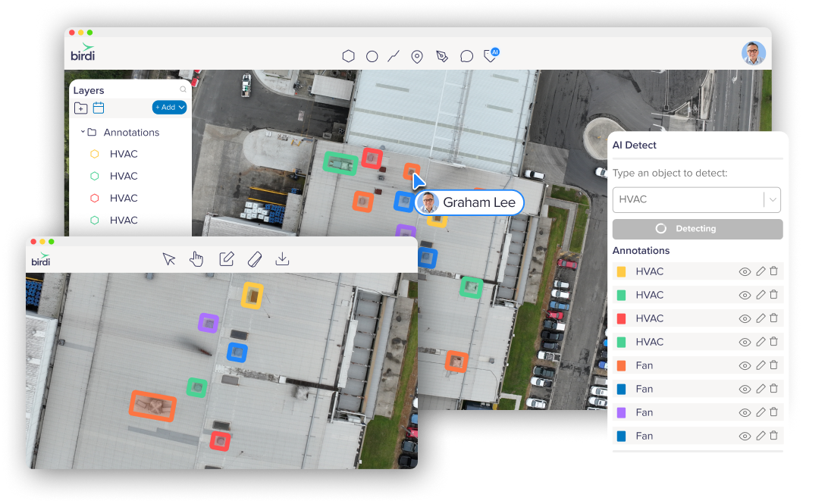Hide the orange Fan annotation
The height and width of the screenshot is (504, 828).
(x=745, y=365)
